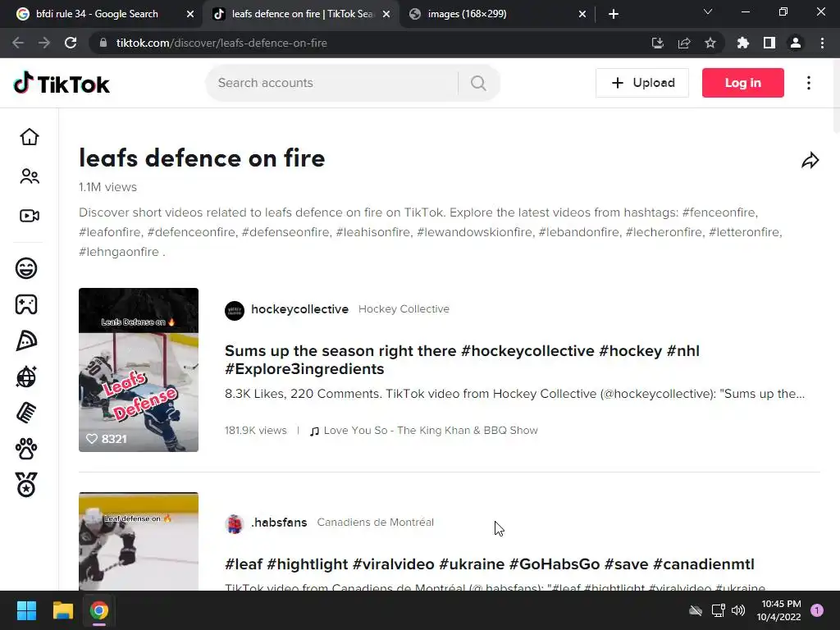Open Chrome extensions puzzle icon
This screenshot has height=630, width=840.
[742, 43]
